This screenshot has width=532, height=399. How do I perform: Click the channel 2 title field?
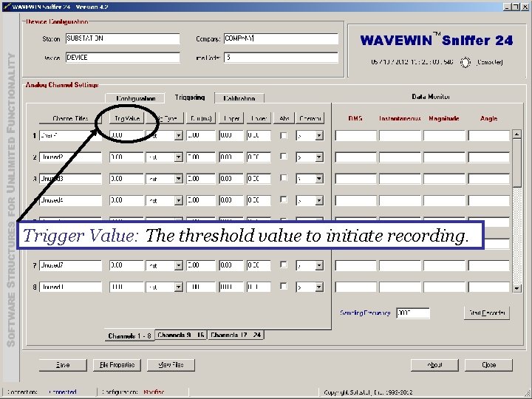pyautogui.click(x=70, y=157)
